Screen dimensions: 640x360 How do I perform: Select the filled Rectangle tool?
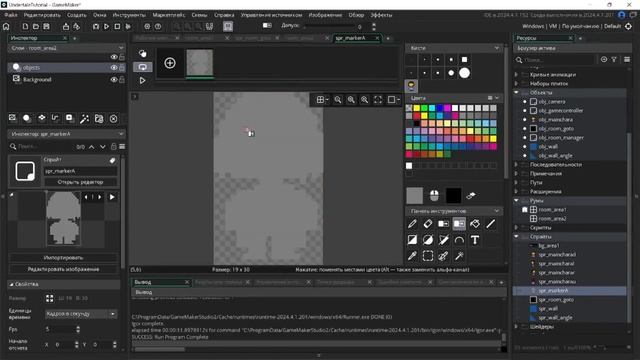412,240
